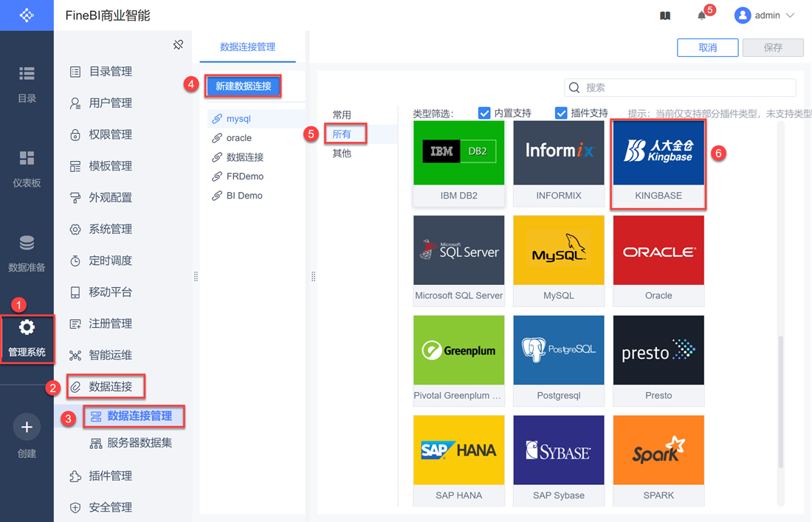The image size is (812, 522).
Task: Click the connection list resize handle
Action: 313,277
